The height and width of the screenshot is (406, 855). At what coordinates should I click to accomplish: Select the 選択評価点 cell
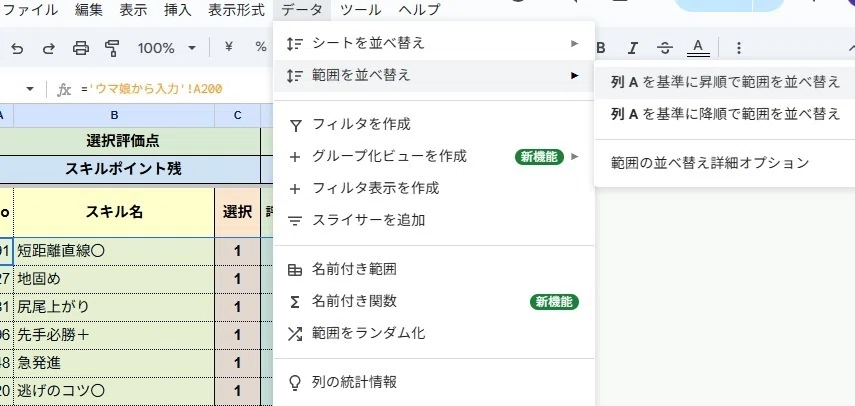point(130,141)
